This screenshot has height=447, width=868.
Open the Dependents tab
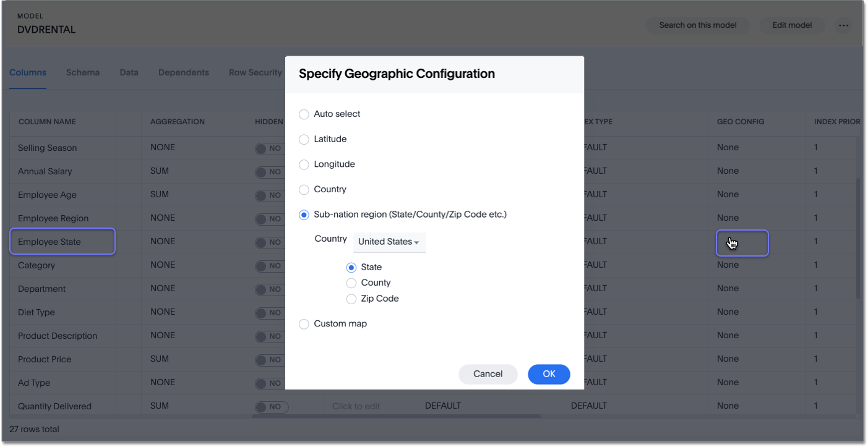pyautogui.click(x=183, y=72)
